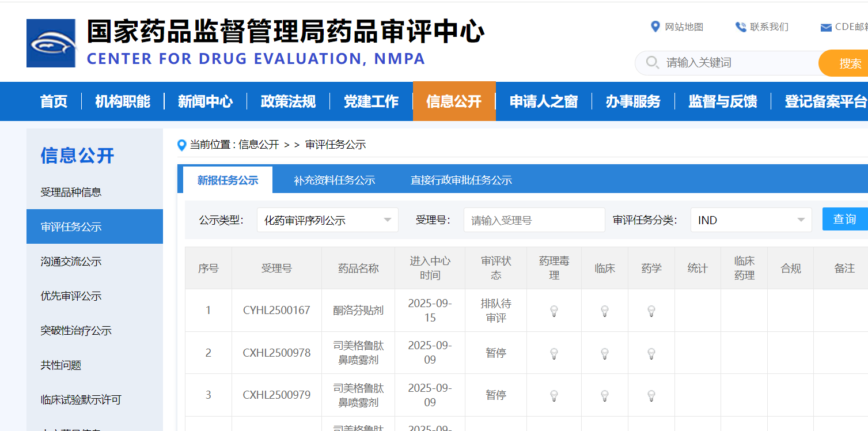This screenshot has width=868, height=431.
Task: Click acceptance number CYHL2500167
Action: (276, 311)
